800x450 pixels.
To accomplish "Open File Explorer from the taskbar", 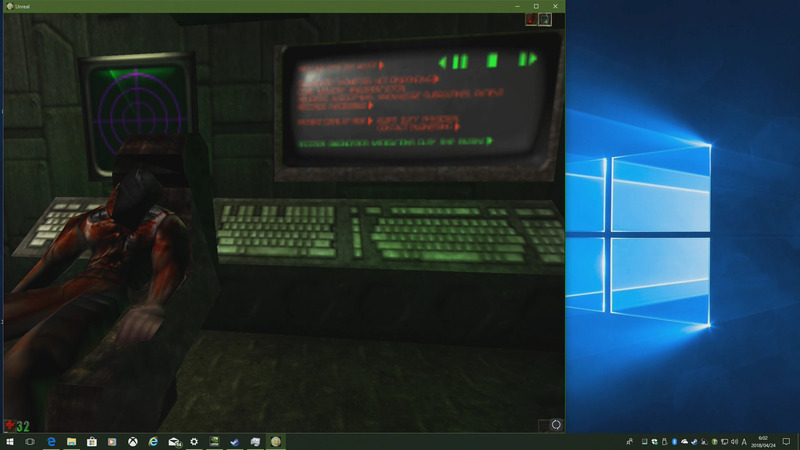I will 71,442.
